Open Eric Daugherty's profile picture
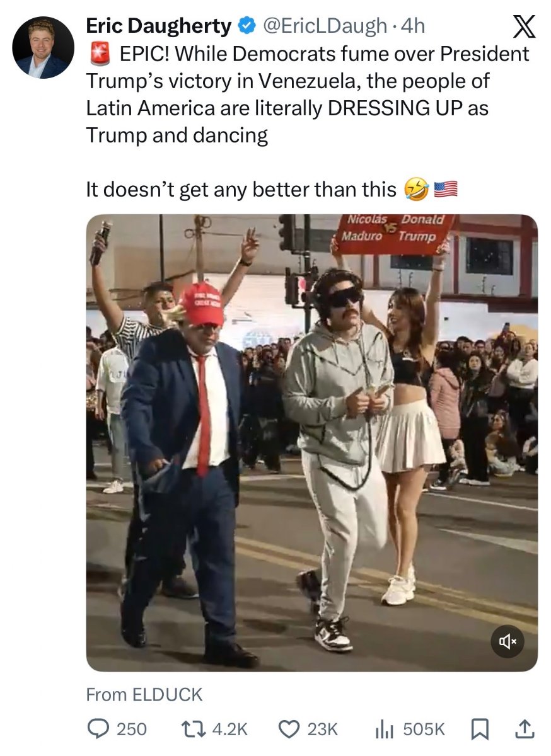The width and height of the screenshot is (551, 756). (43, 48)
